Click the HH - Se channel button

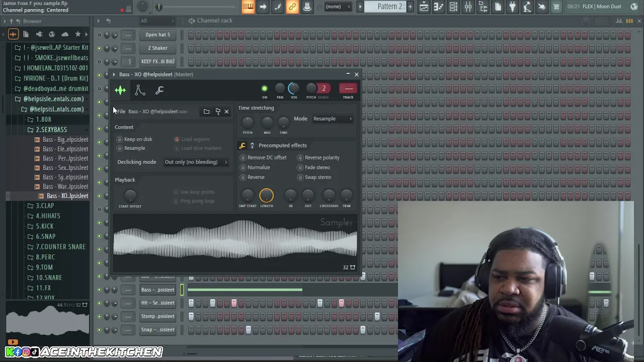(x=157, y=303)
